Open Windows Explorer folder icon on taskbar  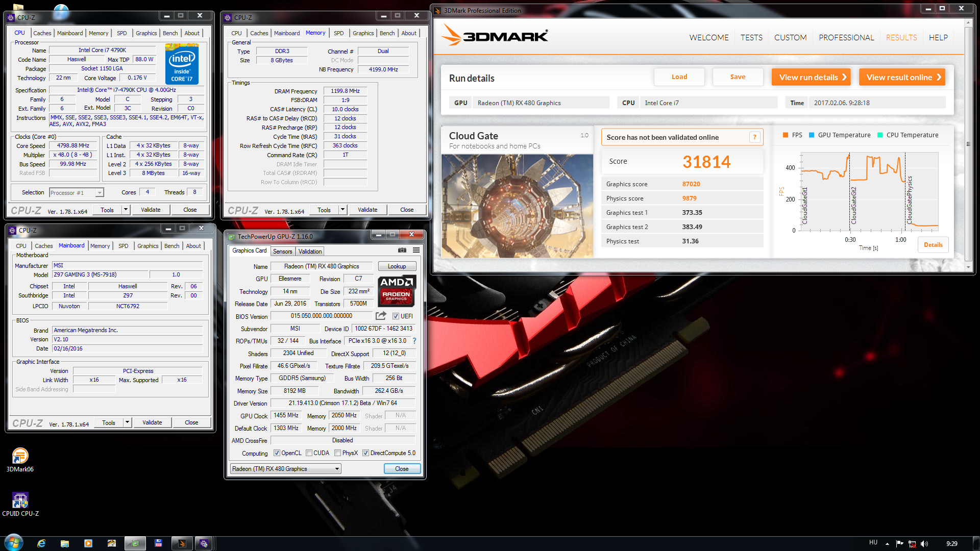[65, 543]
